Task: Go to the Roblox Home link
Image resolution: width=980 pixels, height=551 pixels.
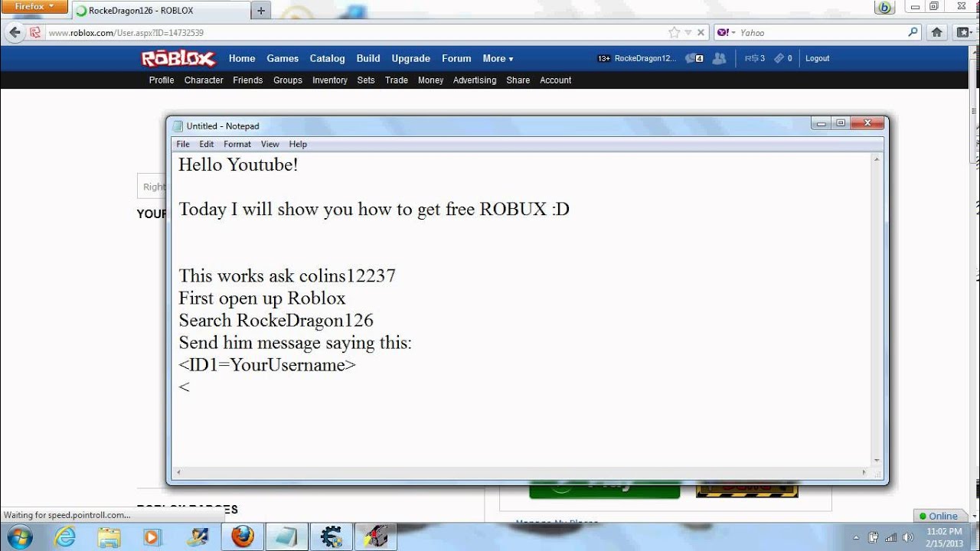Action: (242, 59)
